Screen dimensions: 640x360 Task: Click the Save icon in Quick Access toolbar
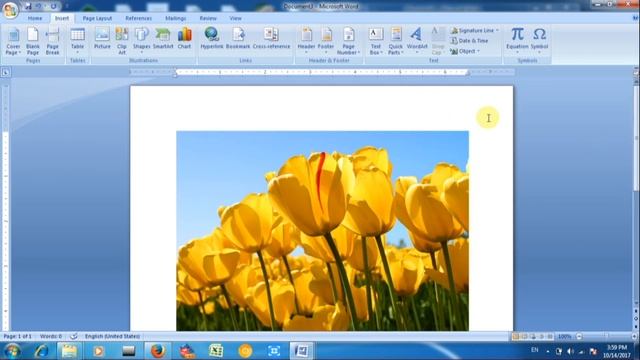[27, 6]
